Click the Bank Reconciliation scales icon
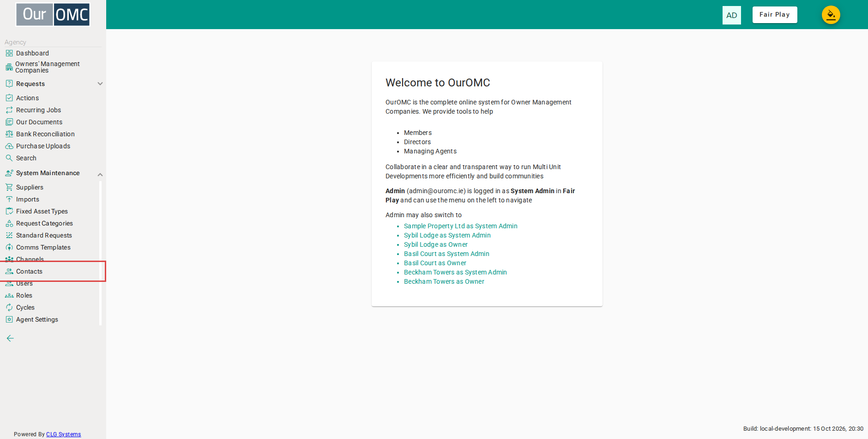Viewport: 868px width, 439px height. (9, 134)
